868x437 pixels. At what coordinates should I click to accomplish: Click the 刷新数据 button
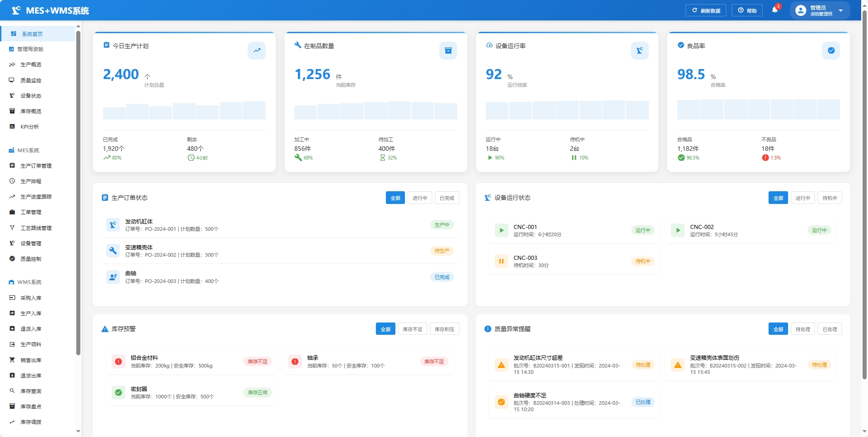705,10
